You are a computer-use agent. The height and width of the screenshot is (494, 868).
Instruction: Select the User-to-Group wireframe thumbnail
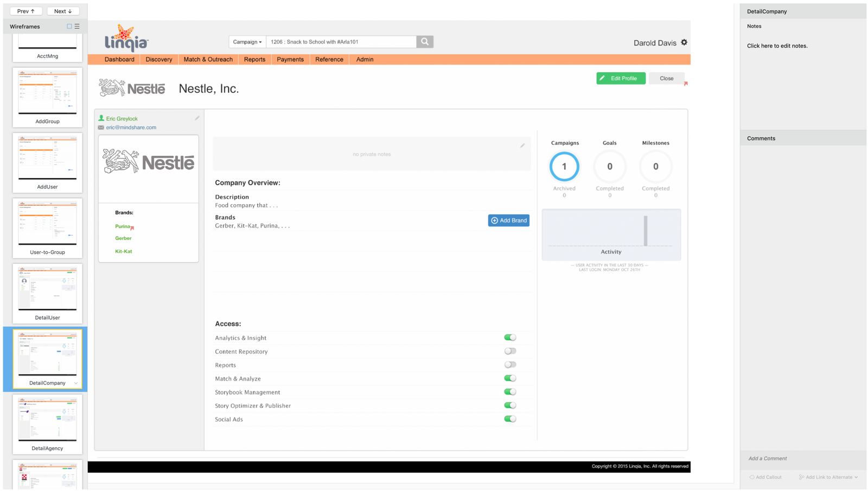[x=47, y=228]
